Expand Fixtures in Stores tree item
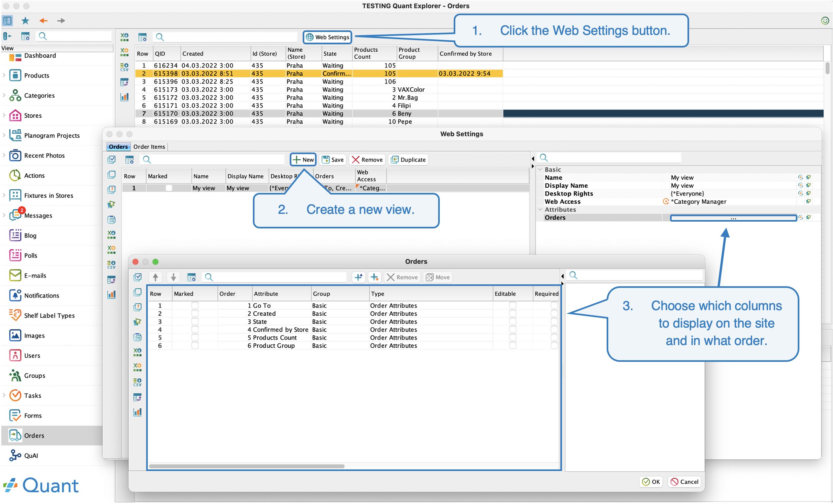 (4, 195)
